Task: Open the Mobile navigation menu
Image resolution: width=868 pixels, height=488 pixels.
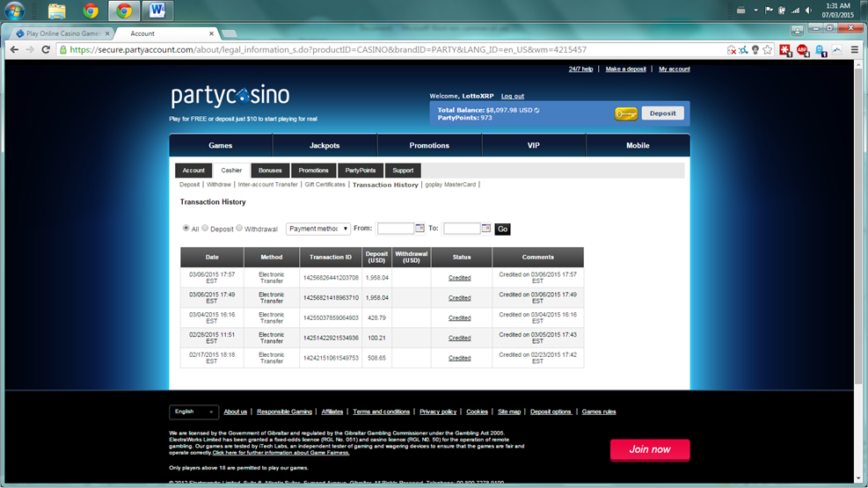Action: (638, 145)
